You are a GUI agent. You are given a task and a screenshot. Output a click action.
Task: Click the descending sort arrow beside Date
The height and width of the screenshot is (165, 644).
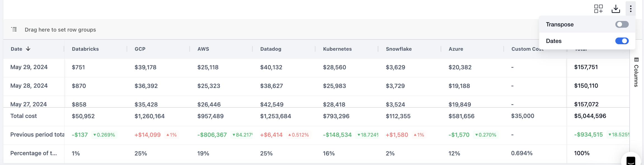28,49
